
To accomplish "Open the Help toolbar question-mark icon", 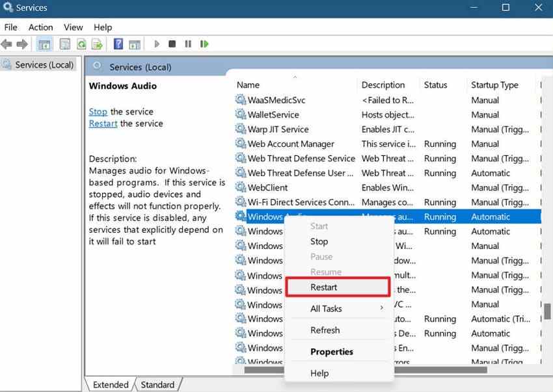I will coord(118,44).
